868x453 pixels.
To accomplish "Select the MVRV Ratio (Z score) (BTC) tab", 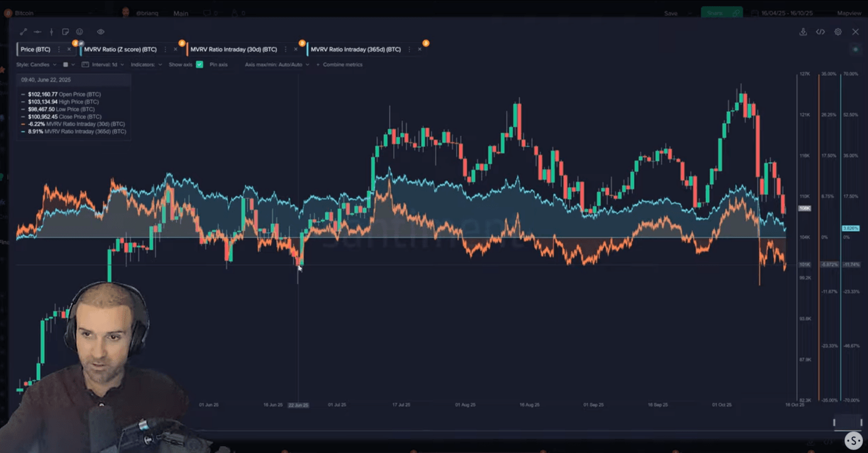I will pyautogui.click(x=120, y=50).
